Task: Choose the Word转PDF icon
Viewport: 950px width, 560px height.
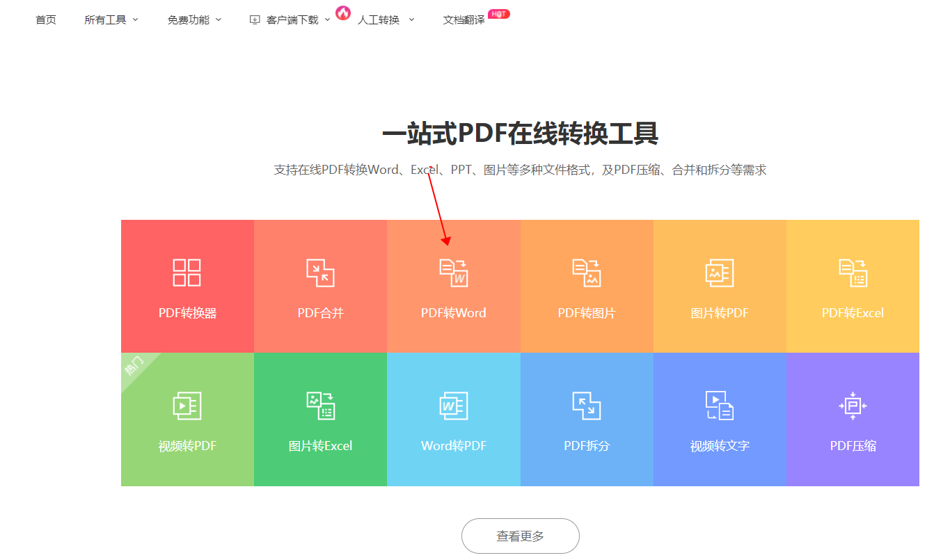Action: [454, 406]
